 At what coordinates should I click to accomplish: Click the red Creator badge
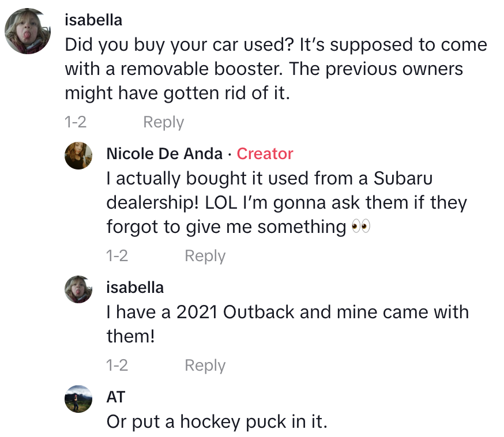click(x=265, y=153)
